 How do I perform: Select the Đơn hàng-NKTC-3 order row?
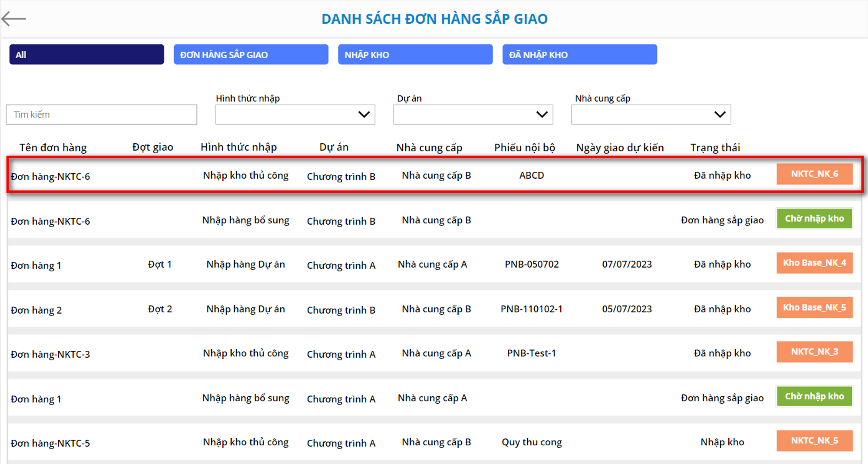pyautogui.click(x=50, y=354)
